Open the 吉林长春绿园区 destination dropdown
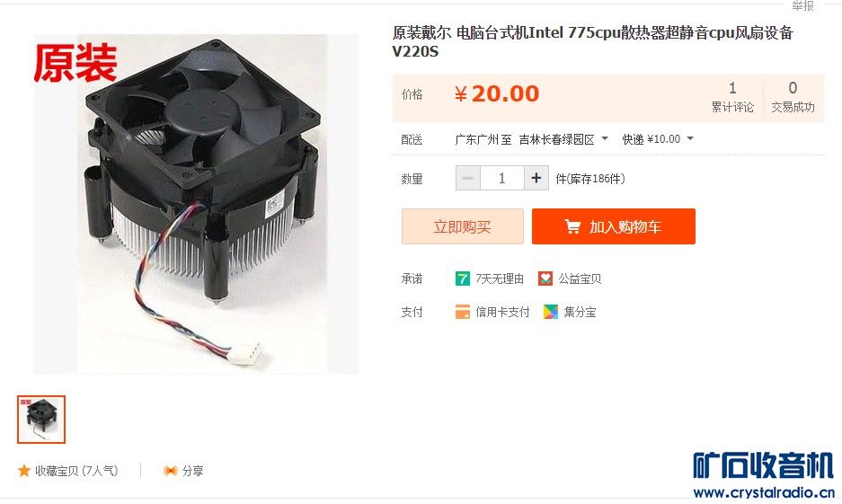This screenshot has width=842, height=504. (563, 139)
